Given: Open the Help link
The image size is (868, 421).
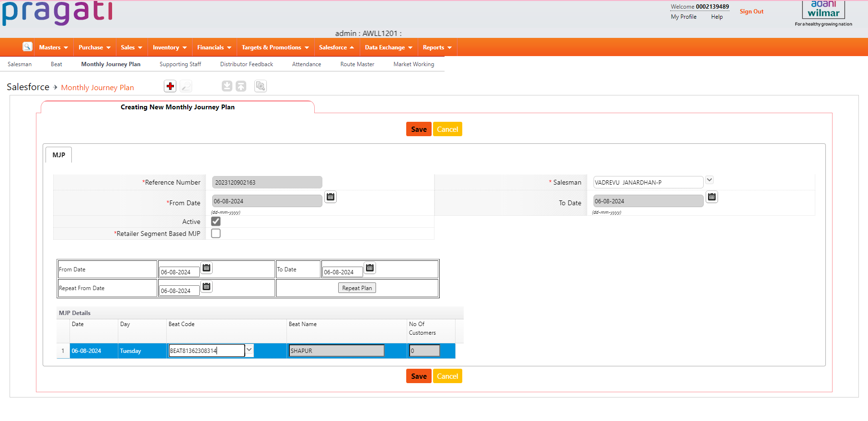Looking at the screenshot, I should pos(717,17).
